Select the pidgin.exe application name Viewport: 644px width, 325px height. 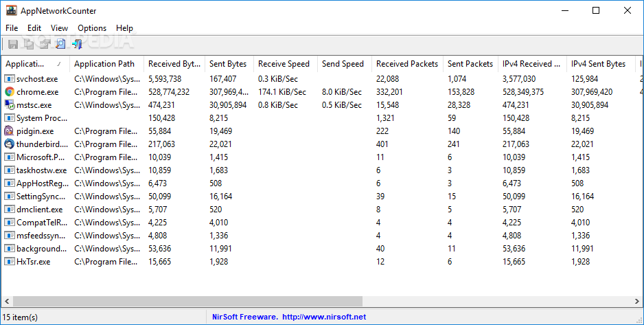pos(35,131)
